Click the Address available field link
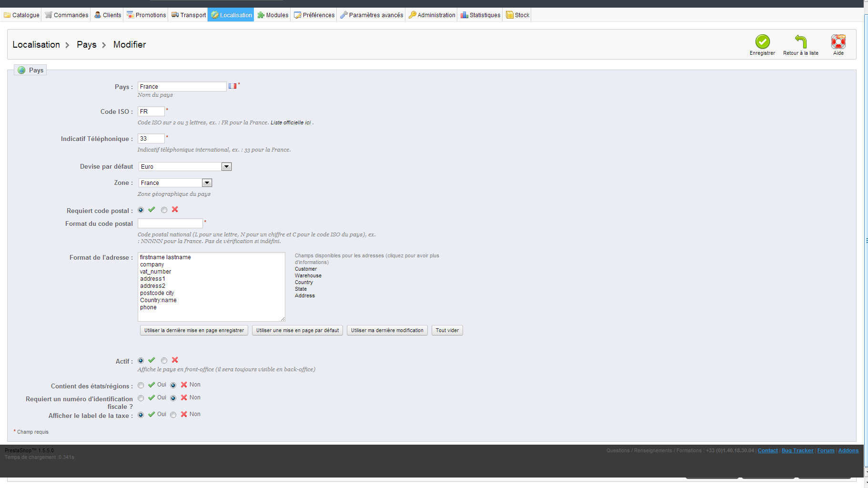 305,295
